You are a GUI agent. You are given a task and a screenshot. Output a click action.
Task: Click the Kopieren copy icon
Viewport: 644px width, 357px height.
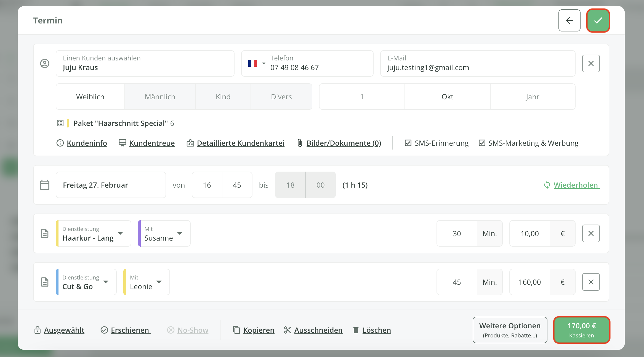click(x=236, y=330)
